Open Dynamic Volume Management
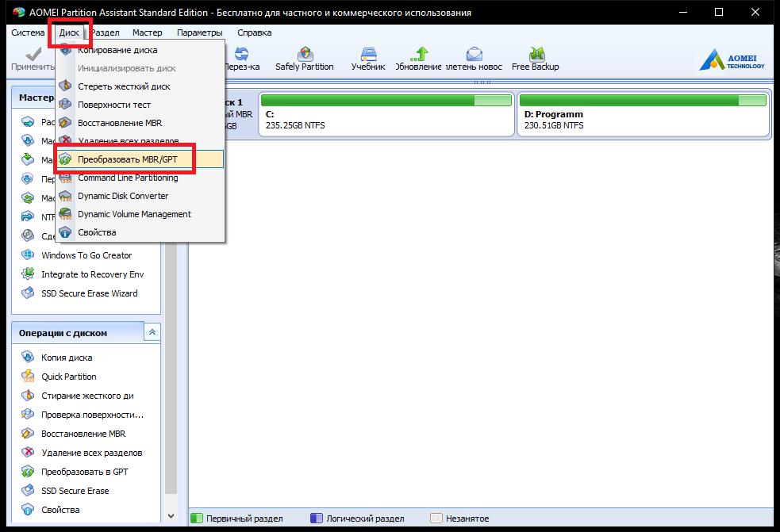 pyautogui.click(x=140, y=214)
